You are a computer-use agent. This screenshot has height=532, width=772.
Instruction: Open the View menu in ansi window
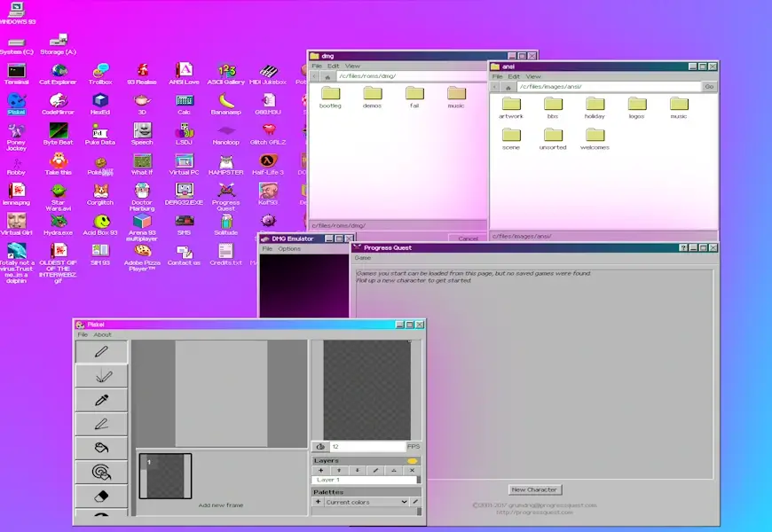[x=533, y=76]
